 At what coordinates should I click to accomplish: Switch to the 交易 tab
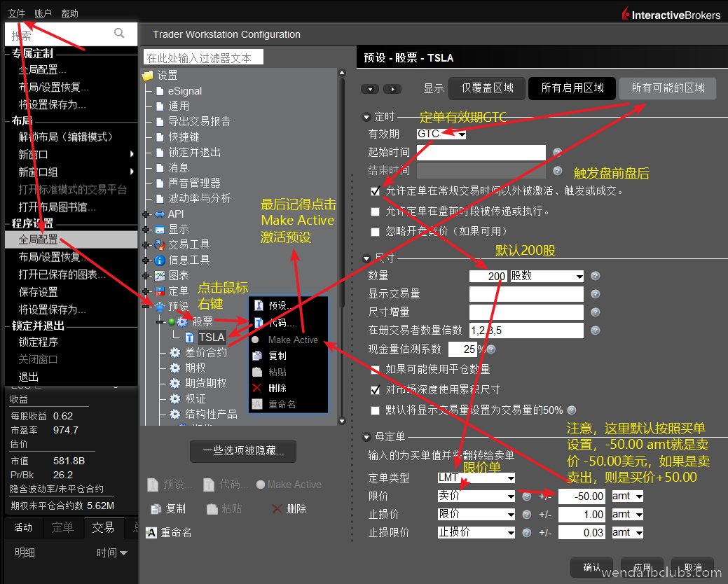tap(104, 528)
